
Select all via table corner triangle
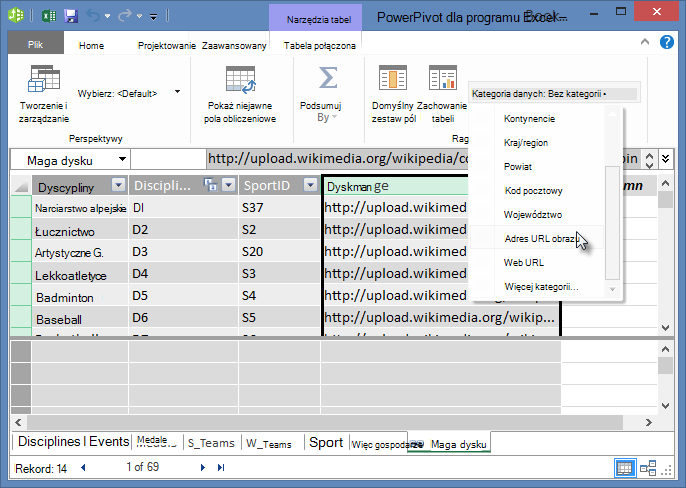point(21,186)
